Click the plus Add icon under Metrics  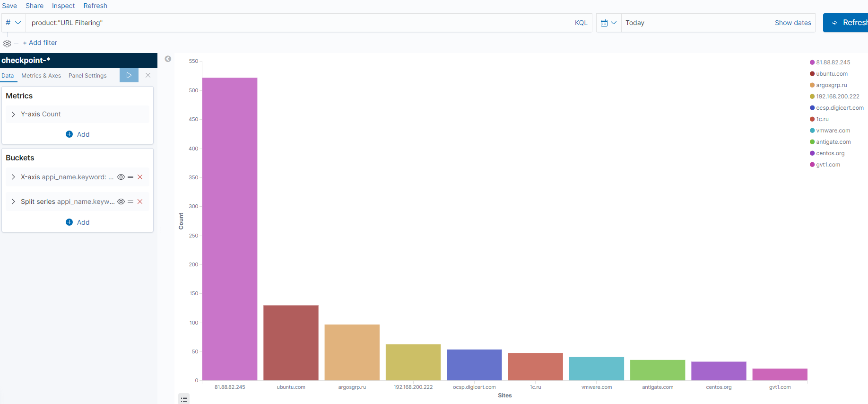[69, 134]
